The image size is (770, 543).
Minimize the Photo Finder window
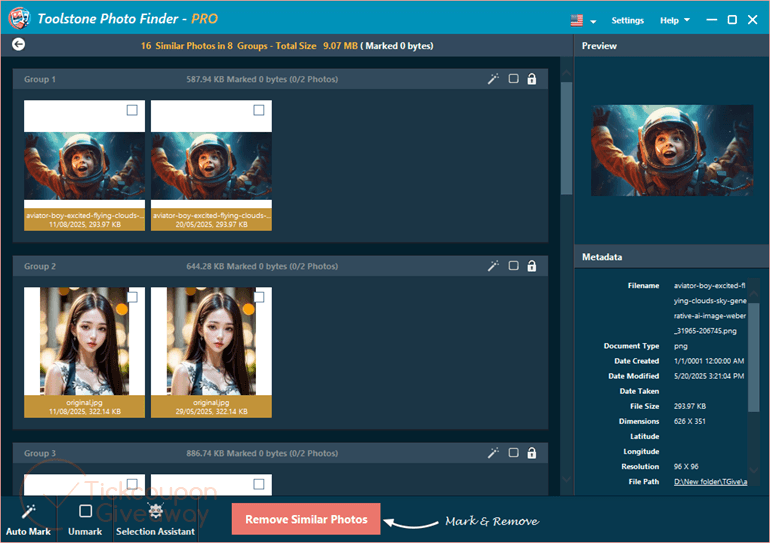[x=712, y=20]
